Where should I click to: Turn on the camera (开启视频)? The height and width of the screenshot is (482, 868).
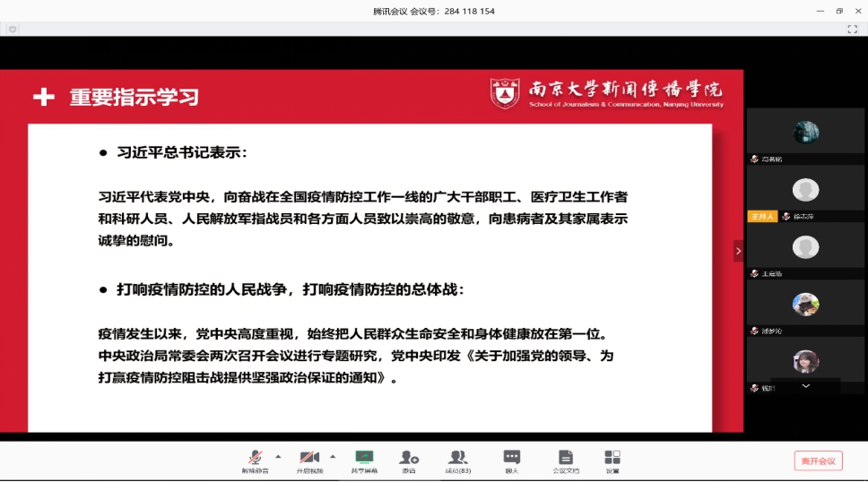310,460
